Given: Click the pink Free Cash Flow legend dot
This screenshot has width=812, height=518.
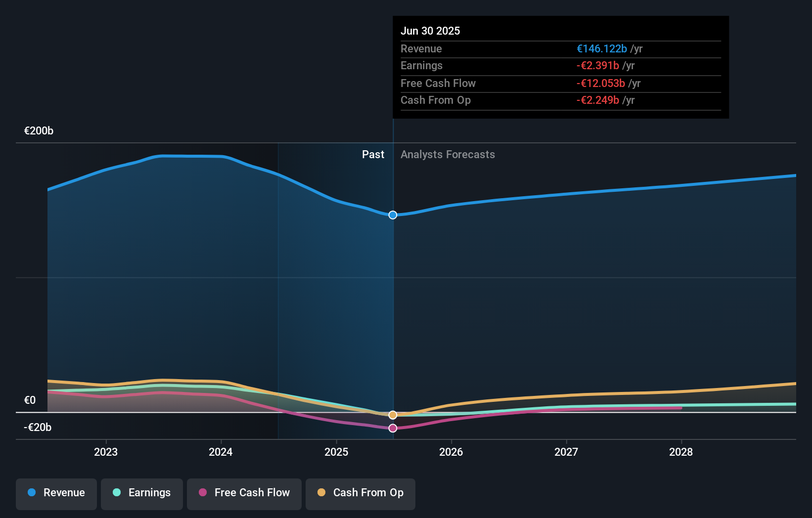Looking at the screenshot, I should [x=202, y=492].
